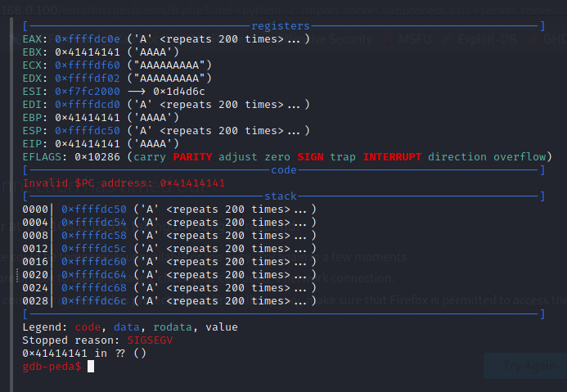Click the 'zero' flag word

[277, 157]
